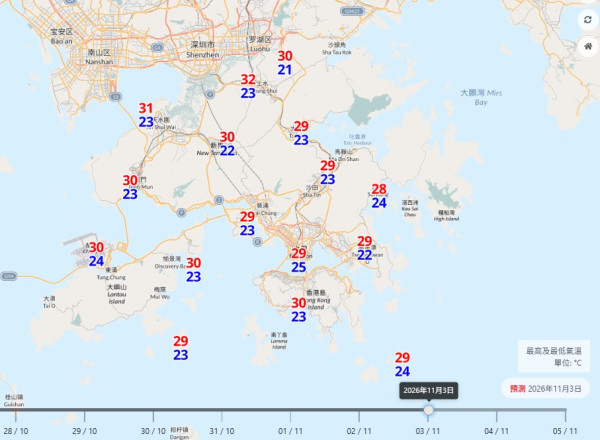
Task: Select the 30/23 reading by Discovery Bay
Action: pyautogui.click(x=194, y=270)
